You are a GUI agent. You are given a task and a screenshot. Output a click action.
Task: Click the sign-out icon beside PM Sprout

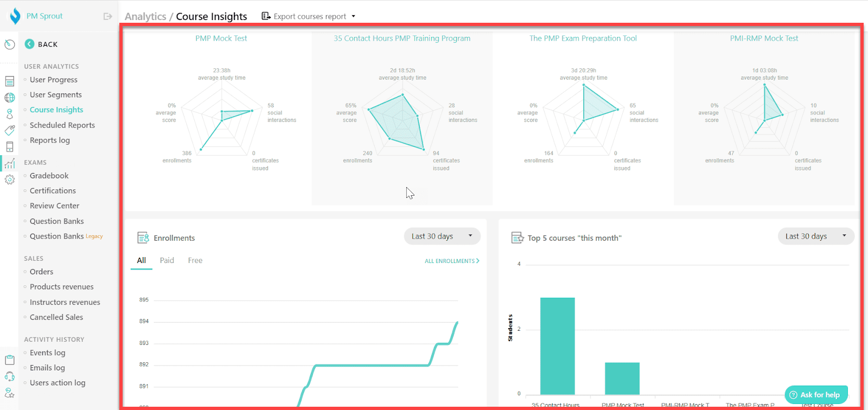pos(108,16)
